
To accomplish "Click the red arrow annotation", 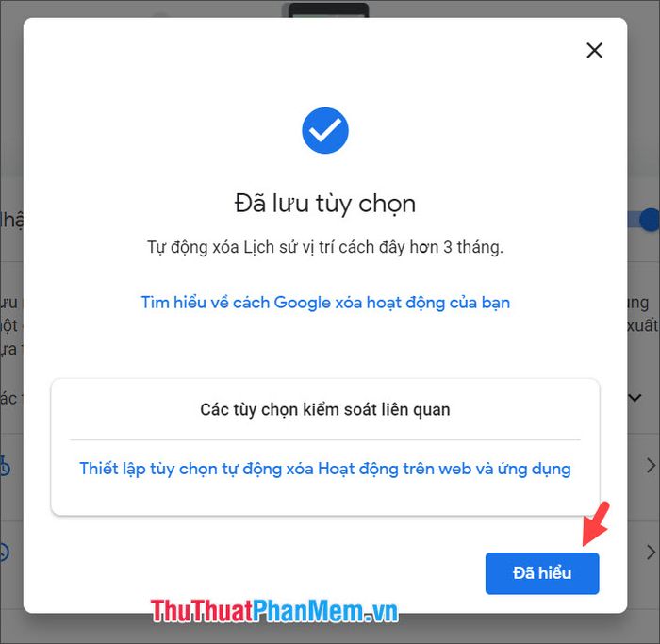I will (x=596, y=523).
